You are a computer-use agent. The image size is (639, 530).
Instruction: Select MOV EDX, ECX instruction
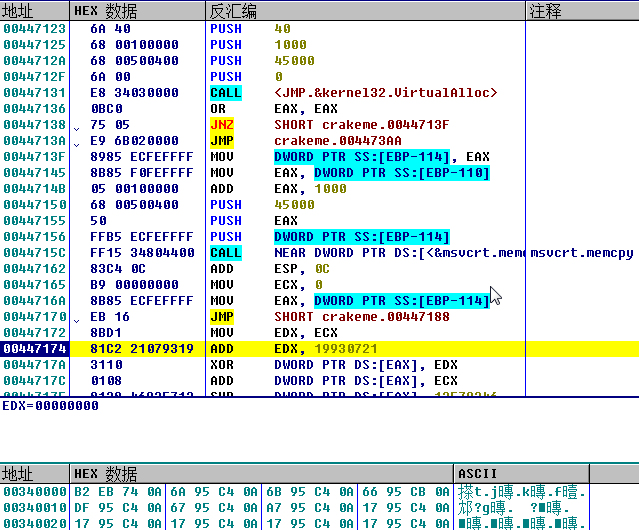[320, 333]
